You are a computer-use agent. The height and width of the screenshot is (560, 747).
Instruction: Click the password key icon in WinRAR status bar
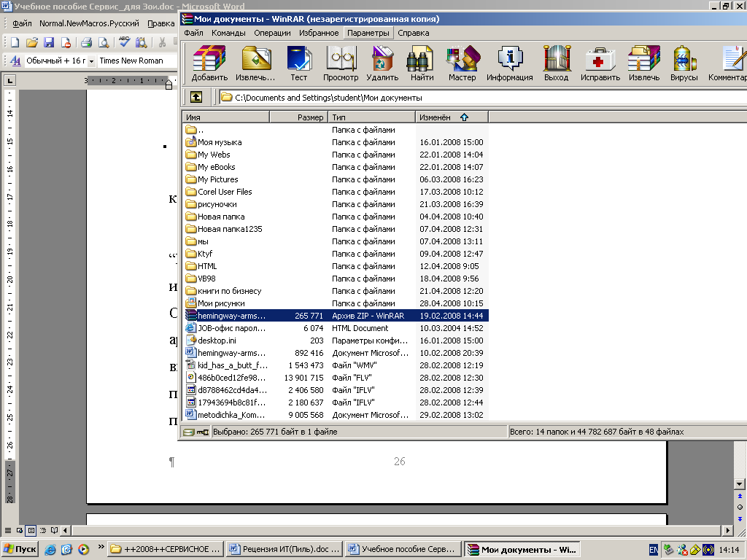203,432
